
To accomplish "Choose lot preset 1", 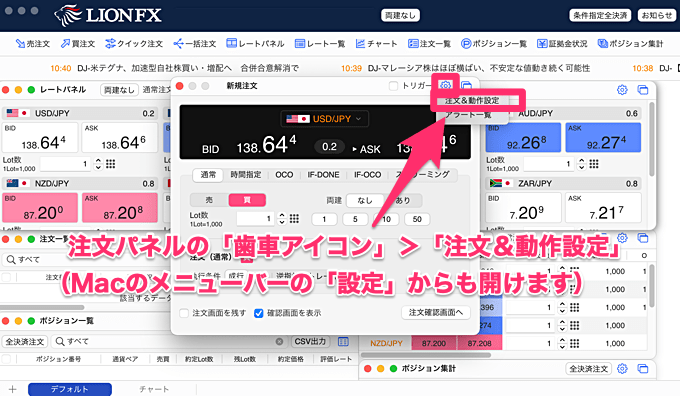I will click(x=324, y=219).
